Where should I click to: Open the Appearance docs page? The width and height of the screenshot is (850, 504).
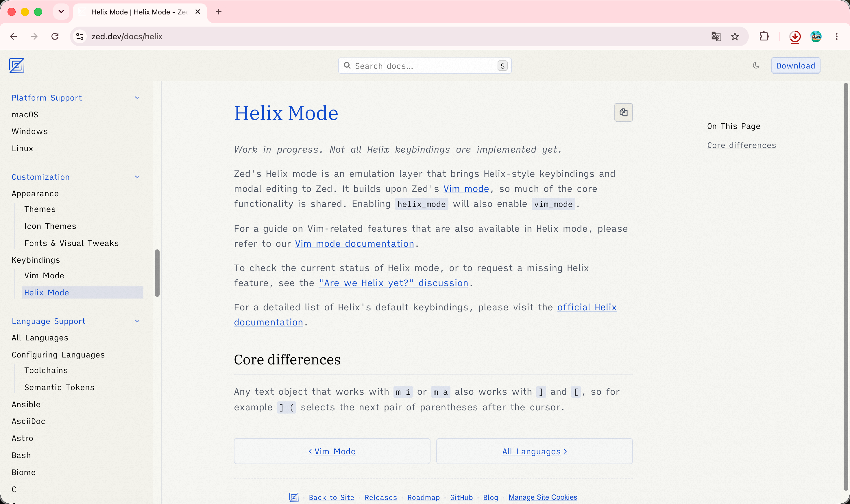[35, 194]
